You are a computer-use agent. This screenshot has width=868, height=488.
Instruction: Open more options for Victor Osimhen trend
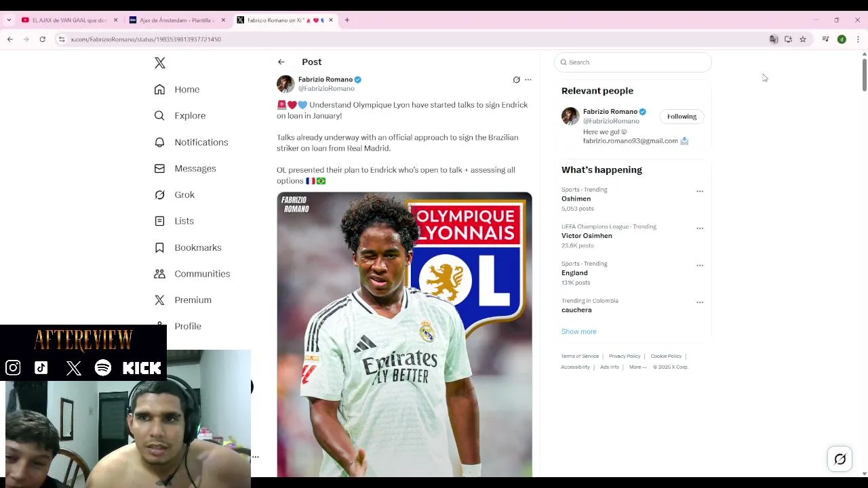pyautogui.click(x=700, y=228)
